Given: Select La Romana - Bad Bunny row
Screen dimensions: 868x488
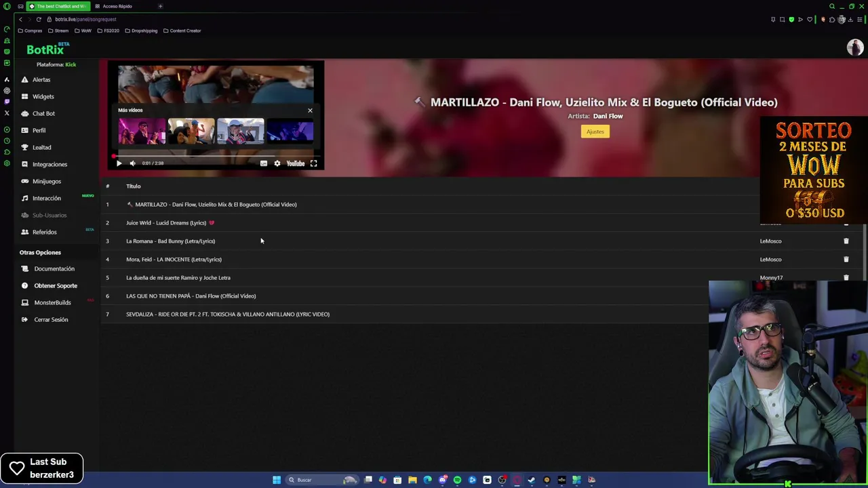Looking at the screenshot, I should [x=483, y=241].
